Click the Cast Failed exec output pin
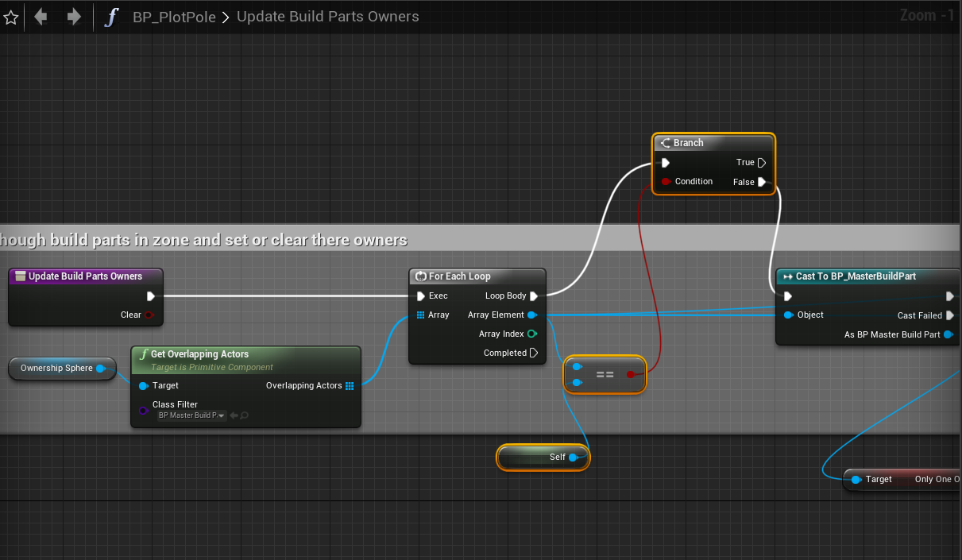The image size is (962, 560). click(x=949, y=315)
